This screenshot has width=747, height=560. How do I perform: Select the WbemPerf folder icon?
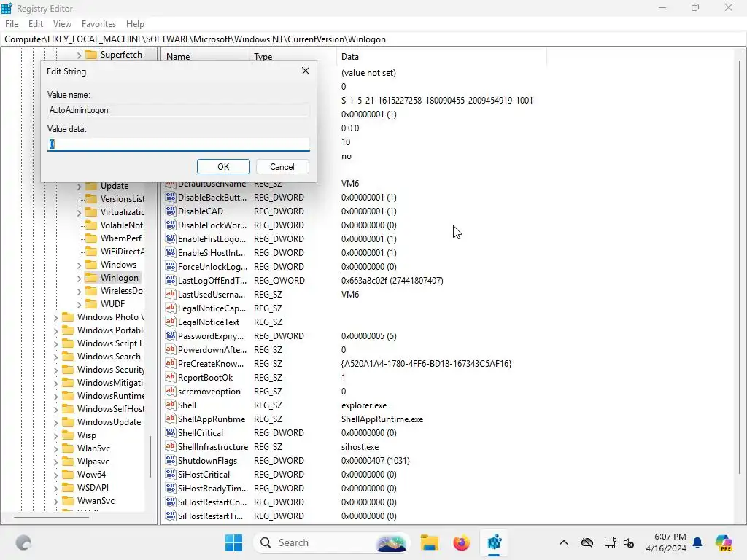coord(91,238)
